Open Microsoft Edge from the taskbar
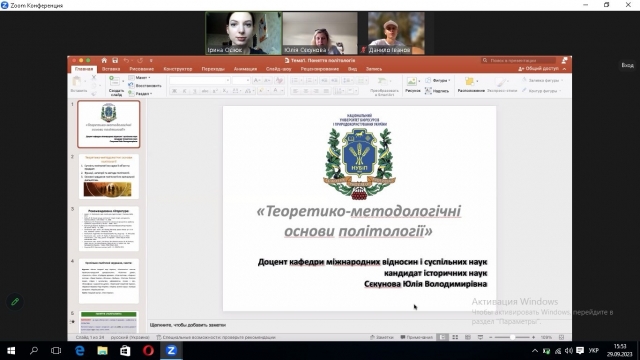The width and height of the screenshot is (640, 360). (80, 351)
